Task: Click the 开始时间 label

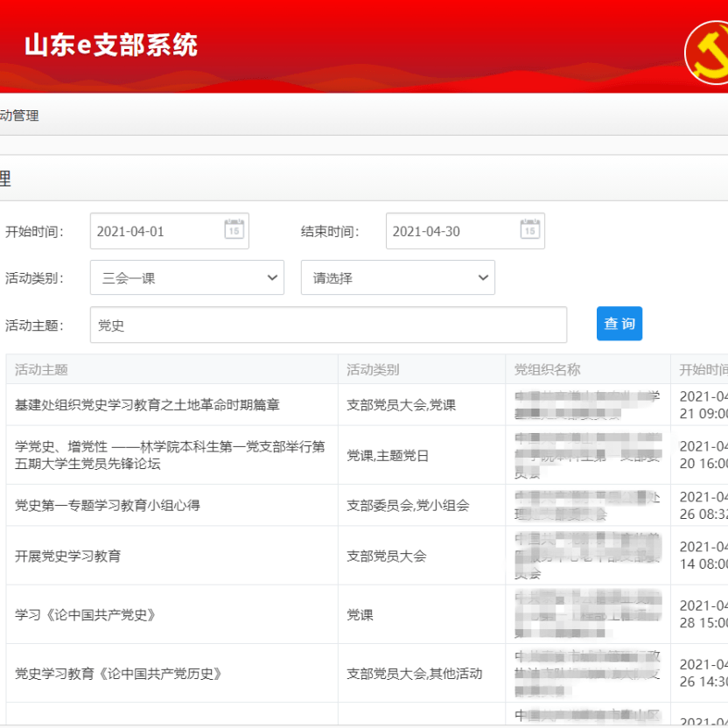Action: tap(34, 231)
